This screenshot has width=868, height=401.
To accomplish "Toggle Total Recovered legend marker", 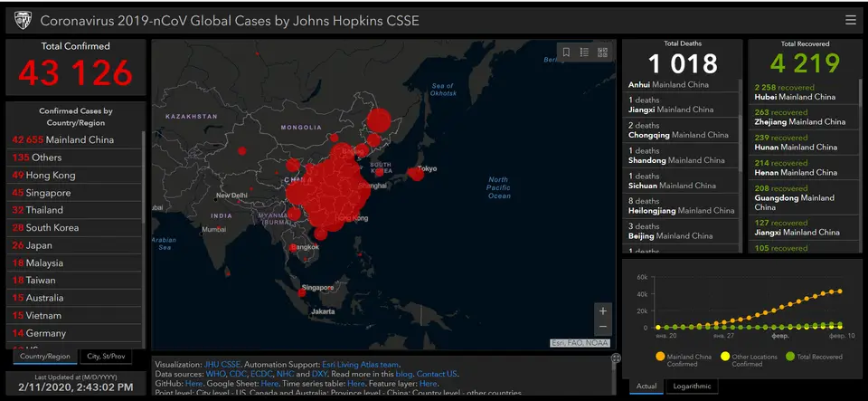I will click(790, 358).
